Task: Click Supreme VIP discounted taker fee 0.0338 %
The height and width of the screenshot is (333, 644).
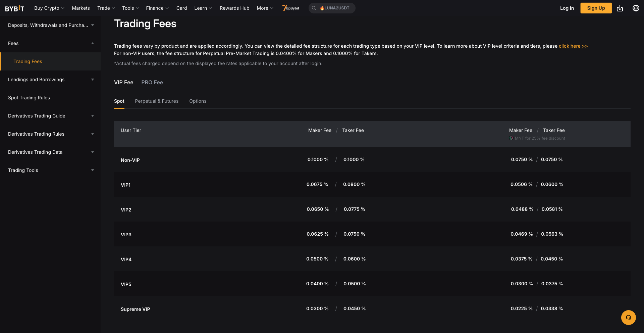Action: click(552, 308)
